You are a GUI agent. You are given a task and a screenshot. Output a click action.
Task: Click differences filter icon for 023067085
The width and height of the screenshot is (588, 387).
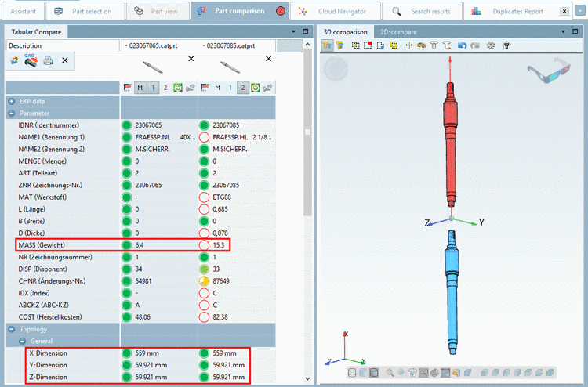click(x=205, y=88)
